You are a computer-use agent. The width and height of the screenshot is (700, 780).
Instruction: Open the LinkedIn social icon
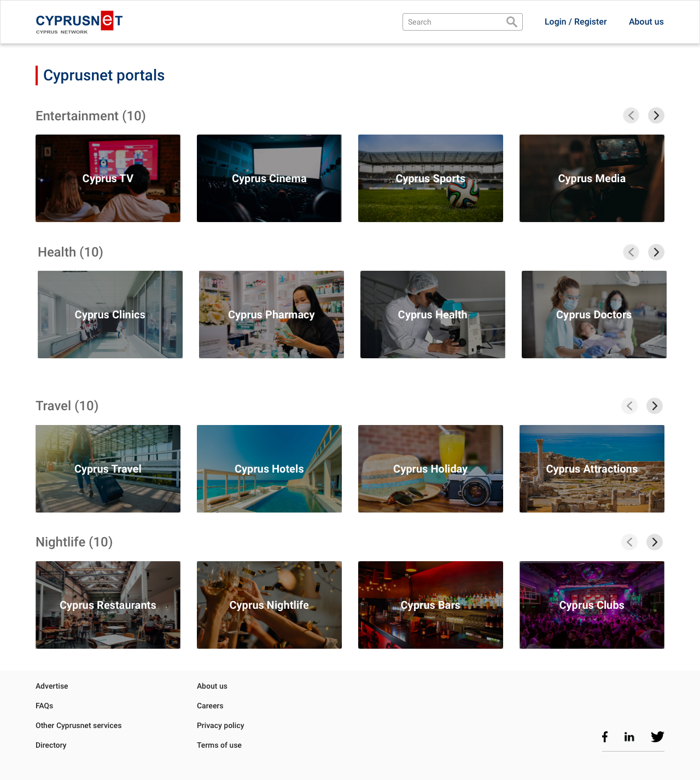pos(629,737)
